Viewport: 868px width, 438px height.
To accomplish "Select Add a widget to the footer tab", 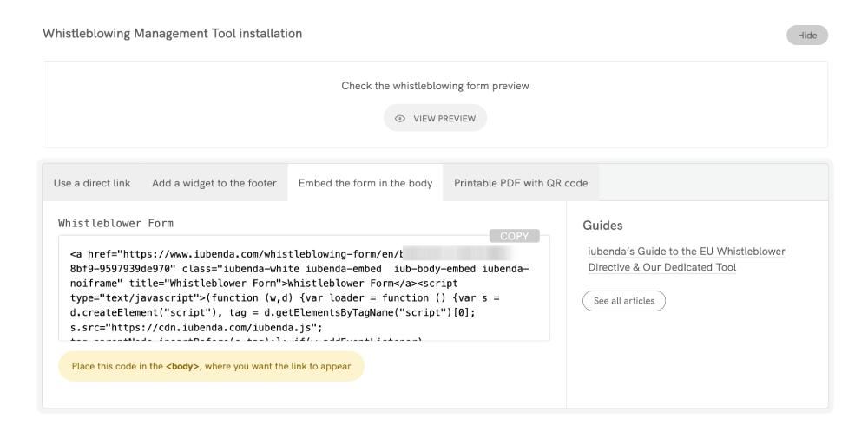I will 214,183.
